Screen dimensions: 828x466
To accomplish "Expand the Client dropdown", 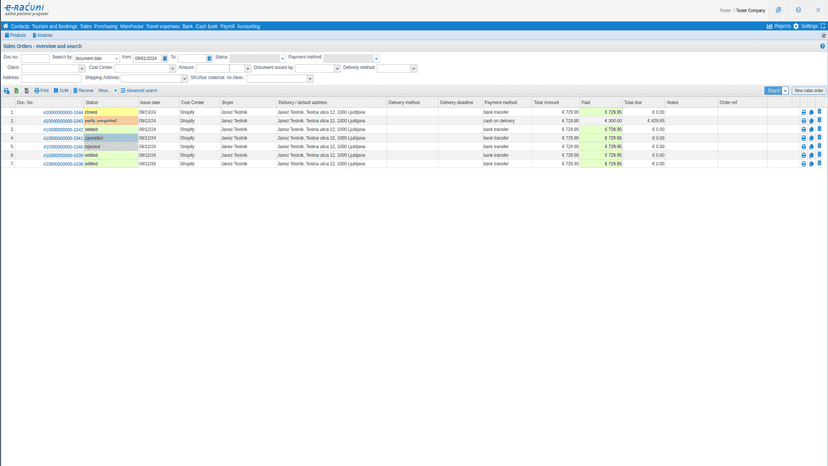I will tap(82, 68).
